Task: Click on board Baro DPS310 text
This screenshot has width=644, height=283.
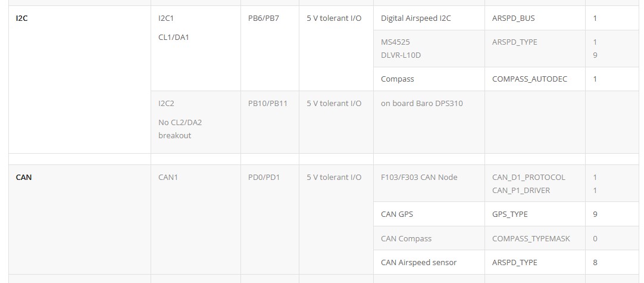Action: click(422, 103)
